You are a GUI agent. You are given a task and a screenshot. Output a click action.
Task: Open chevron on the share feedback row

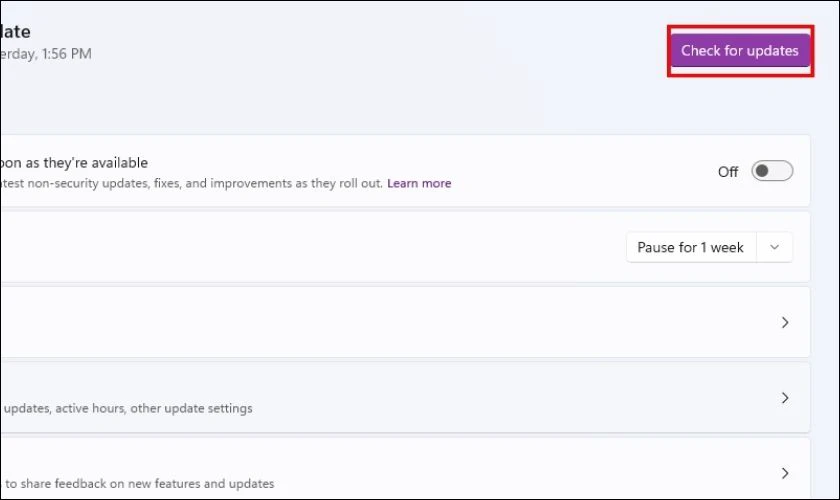pos(785,472)
